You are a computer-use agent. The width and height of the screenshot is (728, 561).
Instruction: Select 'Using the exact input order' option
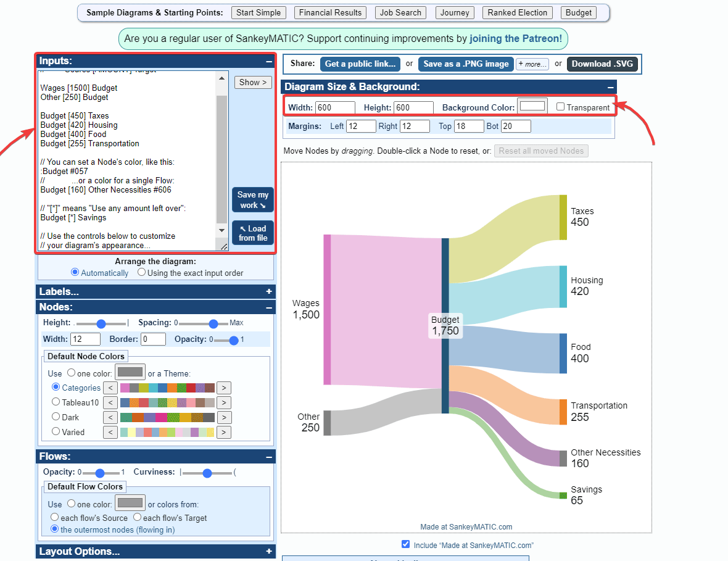point(142,272)
